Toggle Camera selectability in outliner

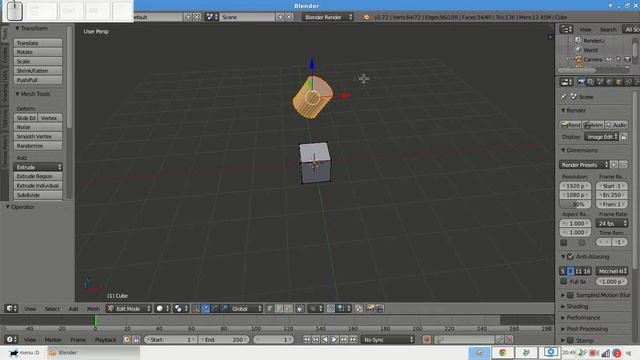[618, 59]
